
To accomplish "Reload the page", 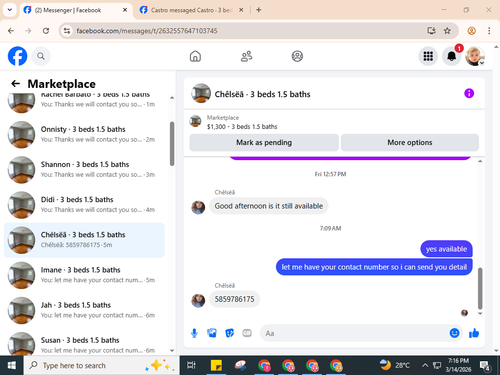I will point(46,31).
